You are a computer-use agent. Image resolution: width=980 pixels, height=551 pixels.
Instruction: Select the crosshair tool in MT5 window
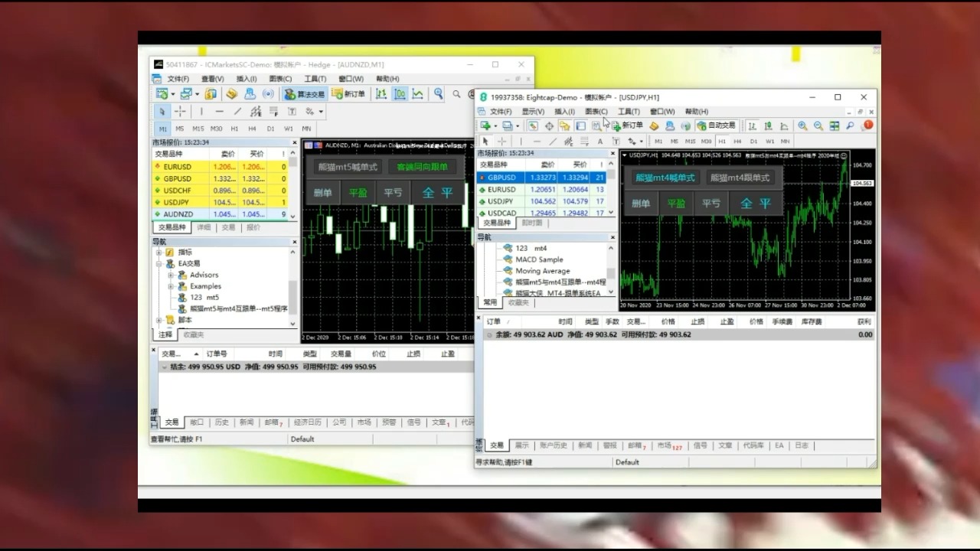click(179, 112)
